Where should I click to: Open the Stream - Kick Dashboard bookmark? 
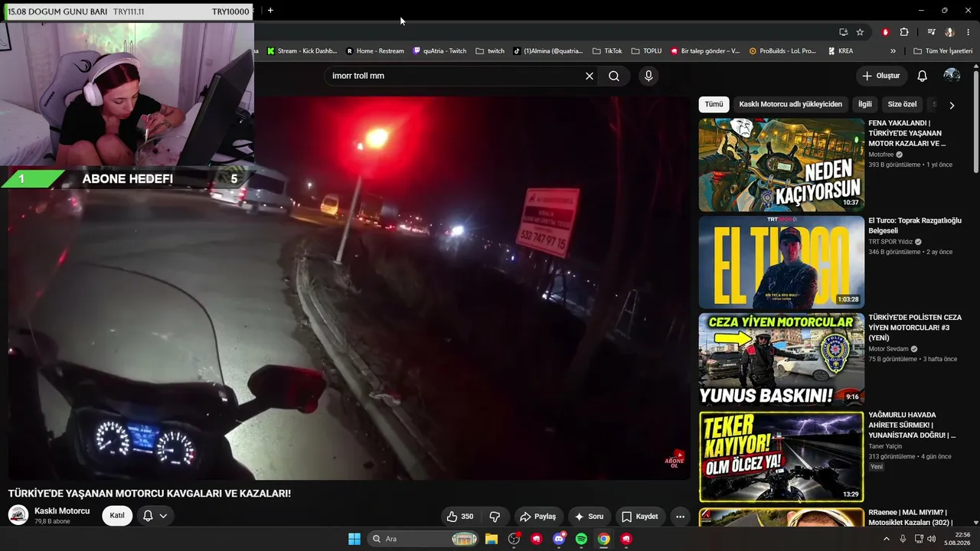(302, 51)
